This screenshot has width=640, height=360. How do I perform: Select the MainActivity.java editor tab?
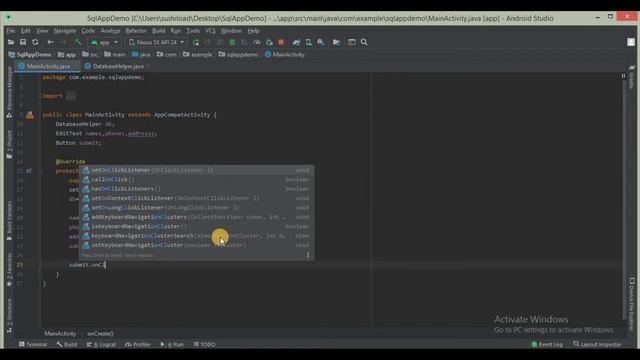click(x=48, y=66)
